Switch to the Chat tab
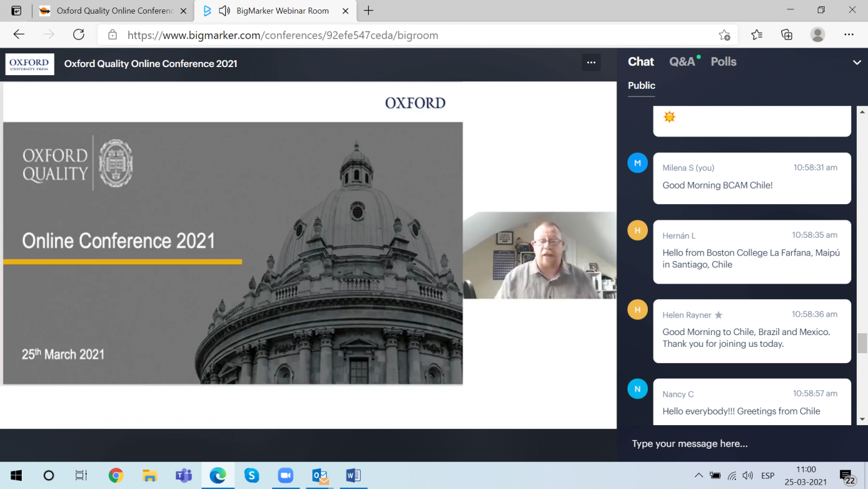This screenshot has height=489, width=868. 641,61
